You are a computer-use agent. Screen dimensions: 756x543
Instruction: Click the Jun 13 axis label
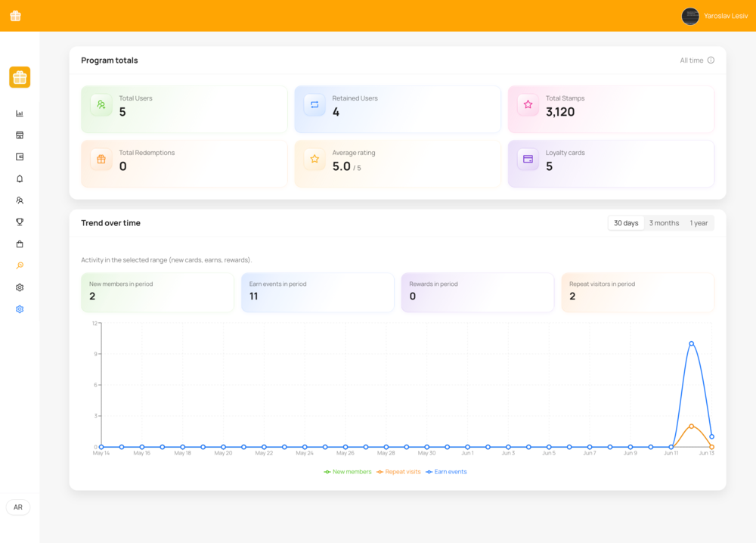706,453
